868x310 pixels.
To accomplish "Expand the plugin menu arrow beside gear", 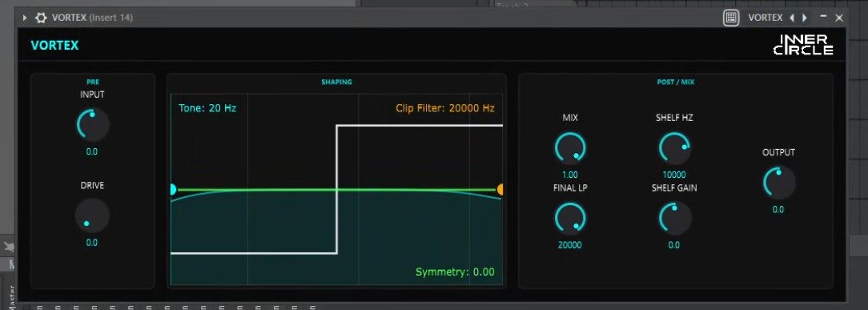I will [25, 18].
